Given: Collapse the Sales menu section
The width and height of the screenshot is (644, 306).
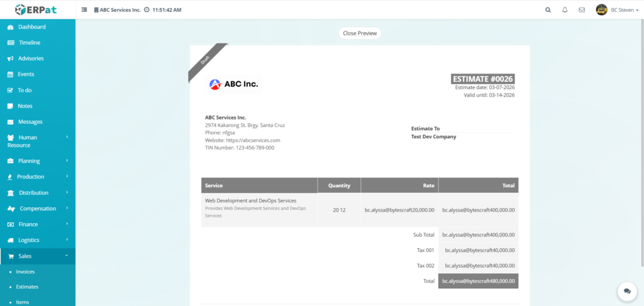Looking at the screenshot, I should coord(38,256).
